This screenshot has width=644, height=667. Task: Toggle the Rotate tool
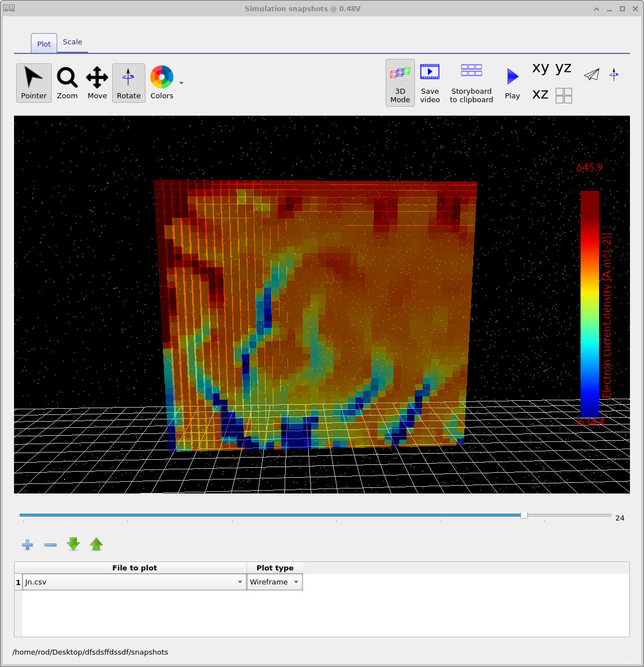(x=129, y=83)
